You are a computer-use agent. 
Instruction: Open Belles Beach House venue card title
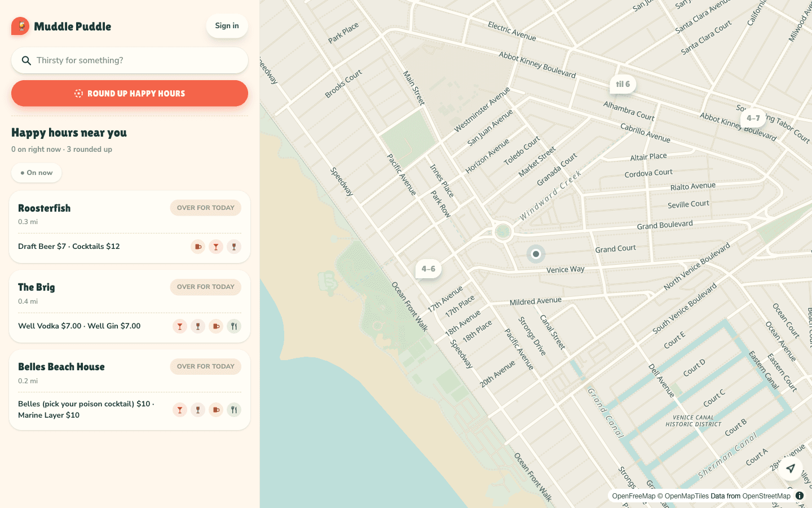[x=61, y=367]
